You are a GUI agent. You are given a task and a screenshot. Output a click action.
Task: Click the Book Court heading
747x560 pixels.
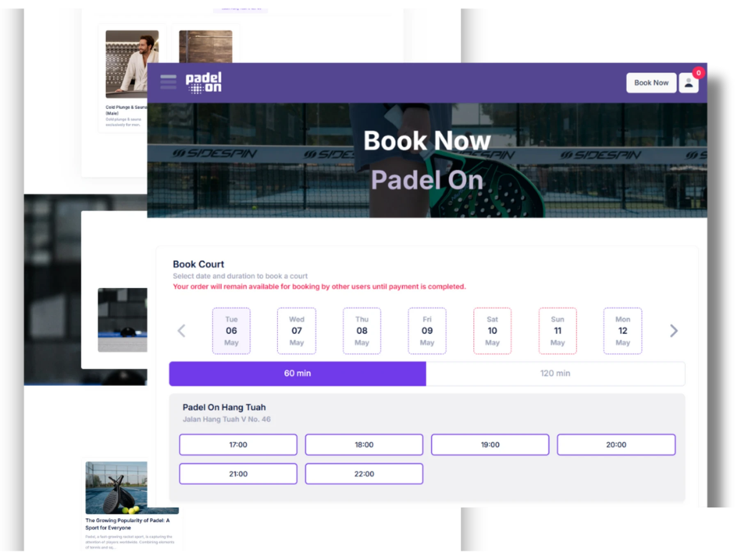coord(198,264)
